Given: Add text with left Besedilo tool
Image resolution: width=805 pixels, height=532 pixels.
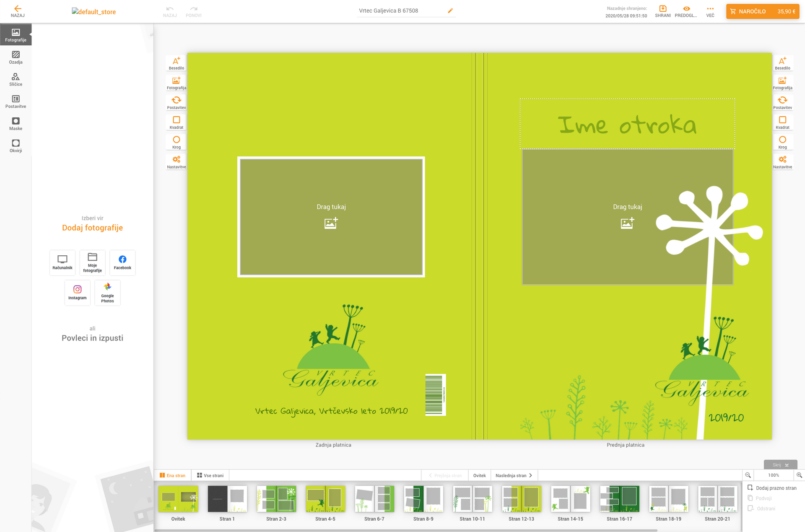Looking at the screenshot, I should [176, 63].
